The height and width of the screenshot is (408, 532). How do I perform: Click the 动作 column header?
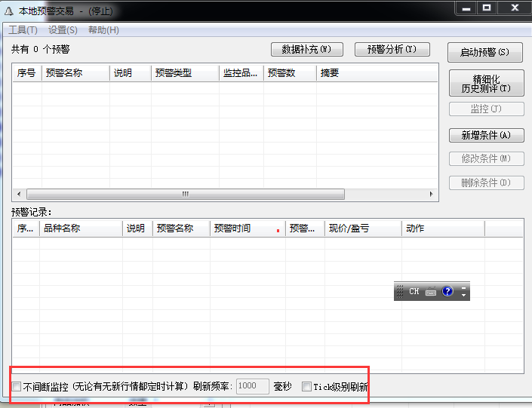point(443,229)
